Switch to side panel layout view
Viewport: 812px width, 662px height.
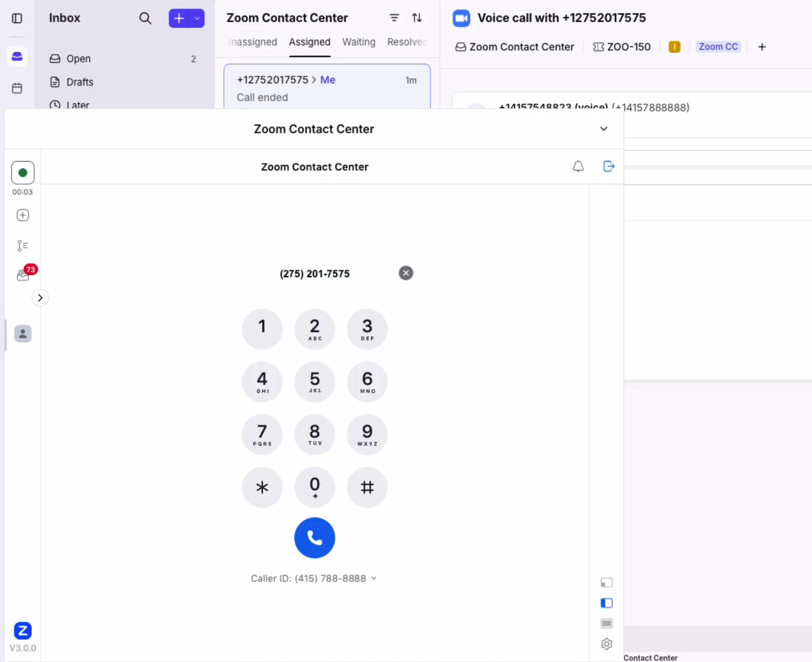pos(606,603)
